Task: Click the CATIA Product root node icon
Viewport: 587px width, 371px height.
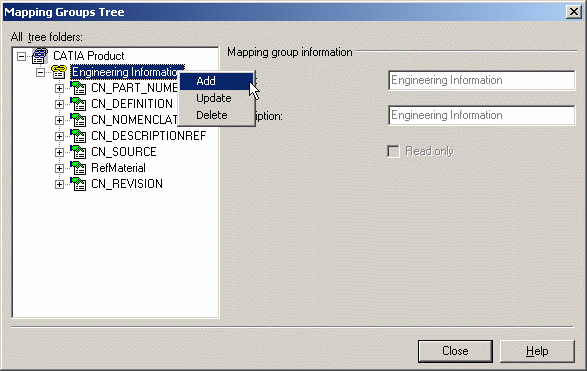Action: (x=40, y=56)
